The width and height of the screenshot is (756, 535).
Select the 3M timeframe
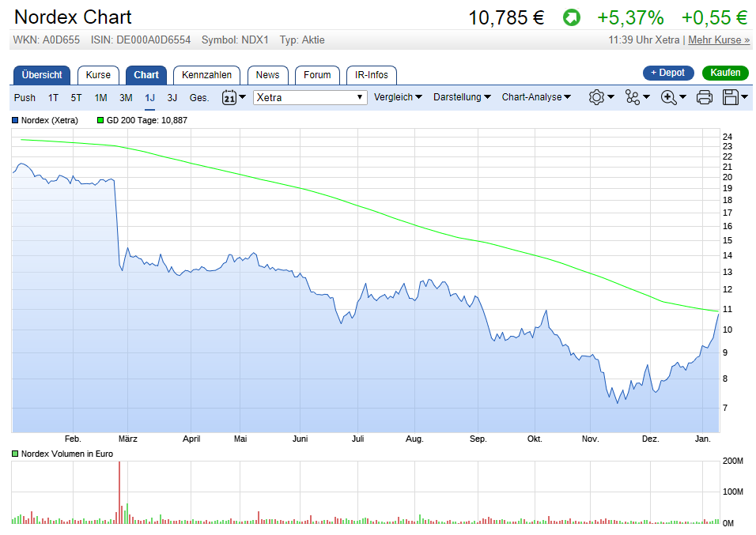(x=126, y=98)
